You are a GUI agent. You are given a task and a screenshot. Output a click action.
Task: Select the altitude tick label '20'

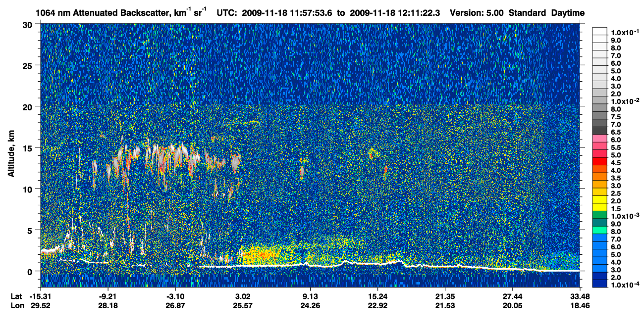[x=28, y=106]
